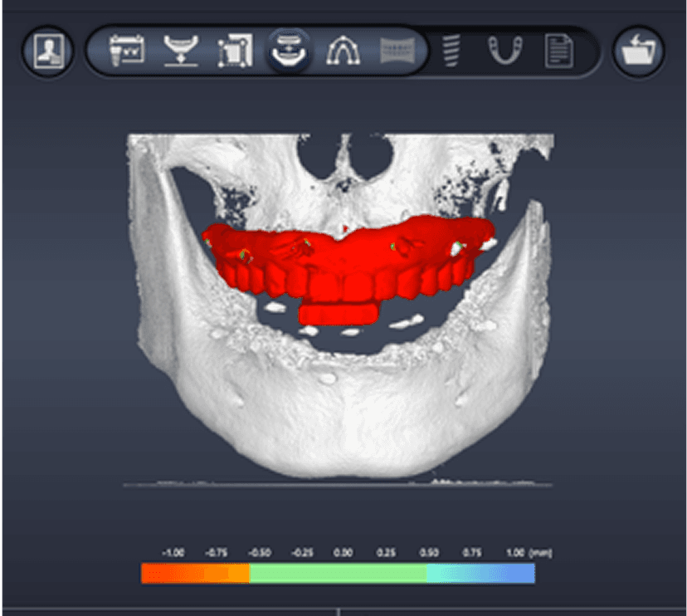
Task: Toggle the patient portrait display
Action: click(48, 50)
